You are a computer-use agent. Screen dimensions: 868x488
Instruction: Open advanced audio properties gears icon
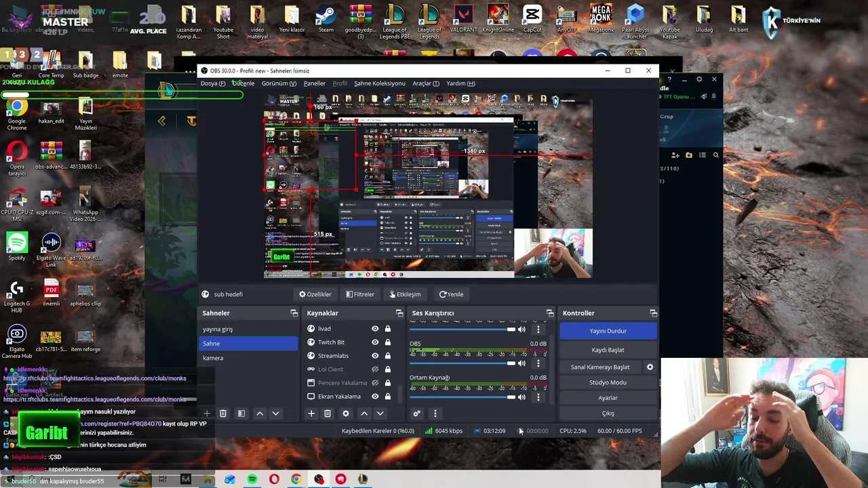pyautogui.click(x=417, y=413)
